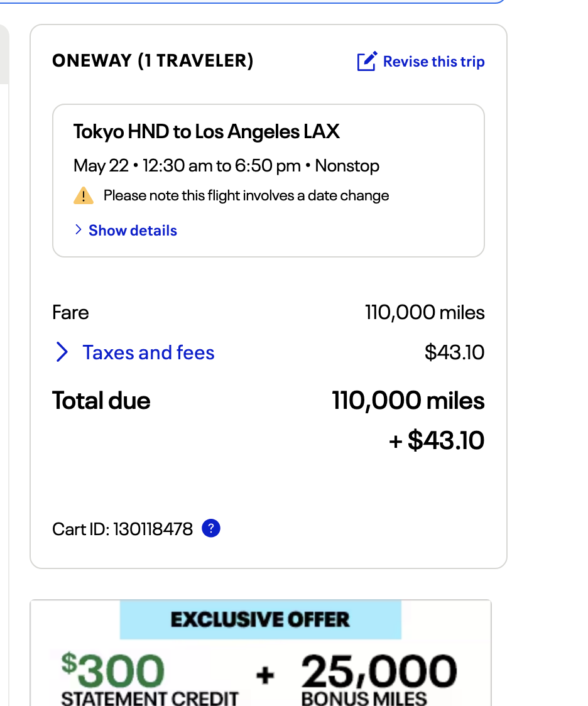Expand the Show details chevron arrow
This screenshot has height=706, width=588.
79,230
